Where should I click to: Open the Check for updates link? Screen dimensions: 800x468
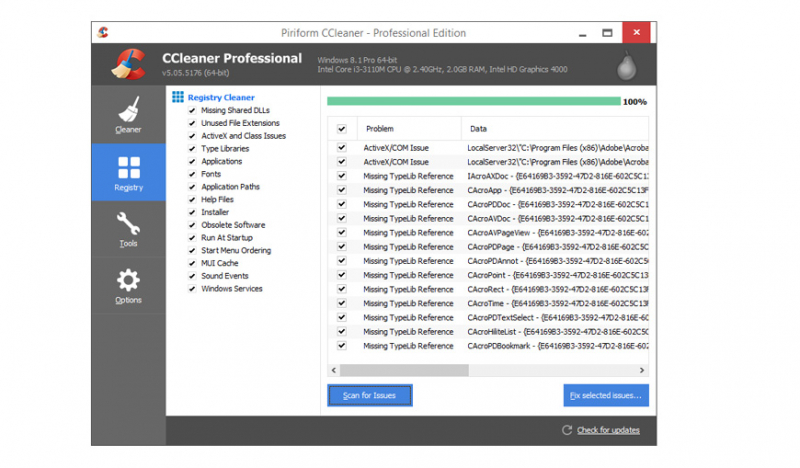point(608,430)
